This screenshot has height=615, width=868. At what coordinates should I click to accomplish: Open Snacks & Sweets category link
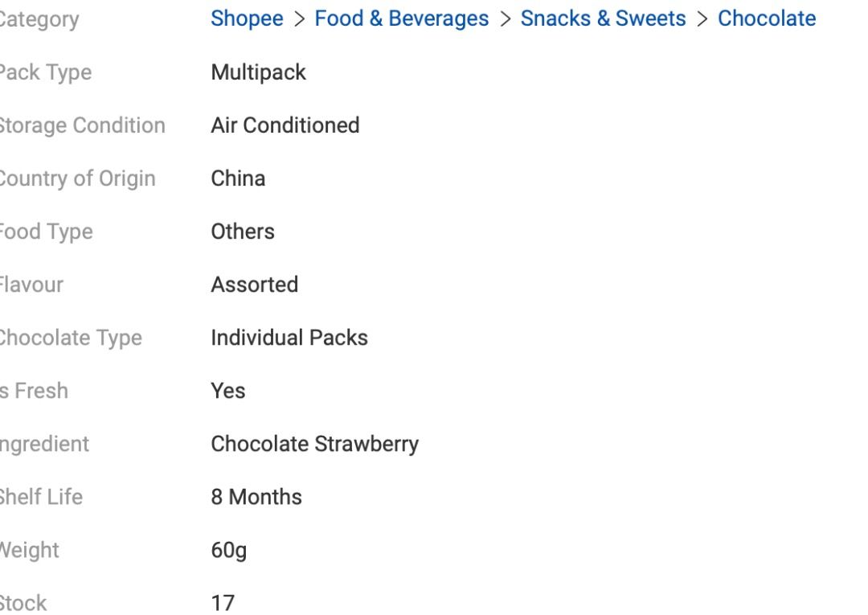click(603, 18)
